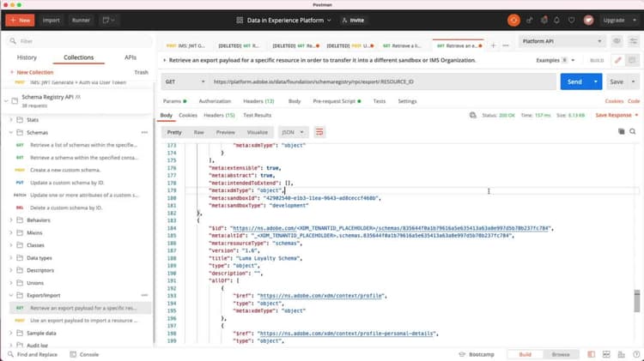Click the request URL field
Viewport: 644px width, 361px height.
pyautogui.click(x=383, y=81)
